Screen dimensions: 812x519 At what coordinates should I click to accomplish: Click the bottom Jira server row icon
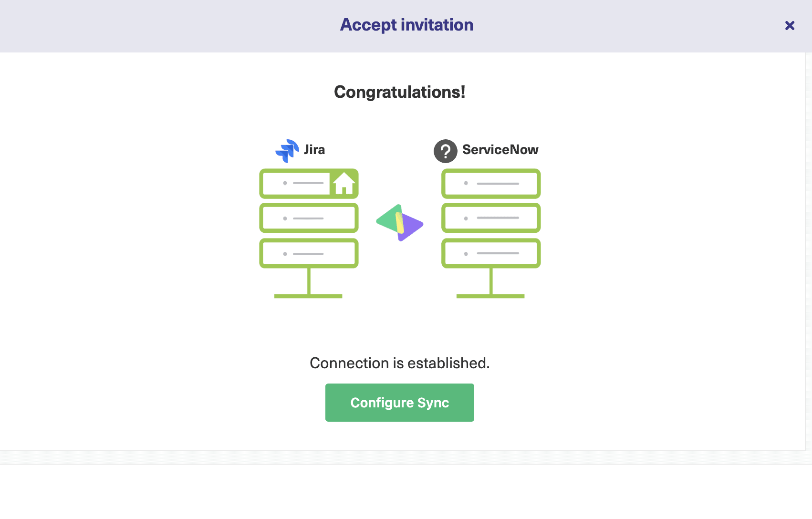308,253
